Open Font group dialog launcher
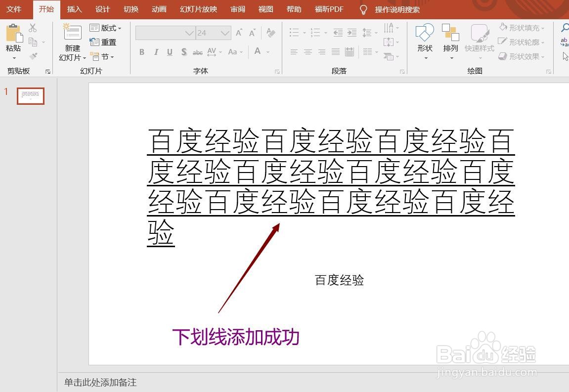569x392 pixels. [277, 72]
